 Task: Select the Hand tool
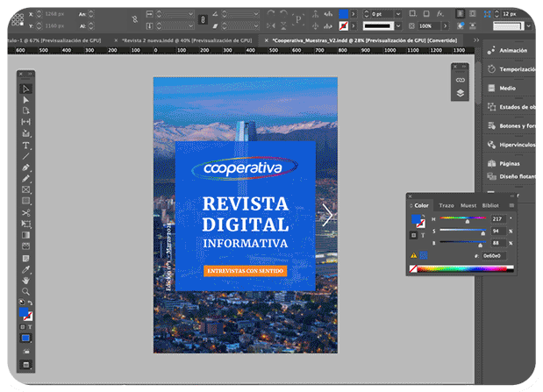click(x=25, y=281)
